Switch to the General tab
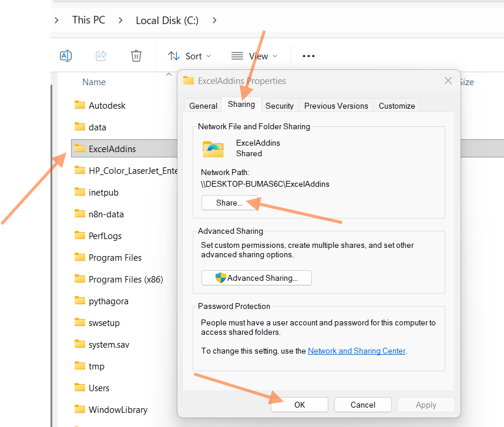This screenshot has height=427, width=504. click(203, 106)
